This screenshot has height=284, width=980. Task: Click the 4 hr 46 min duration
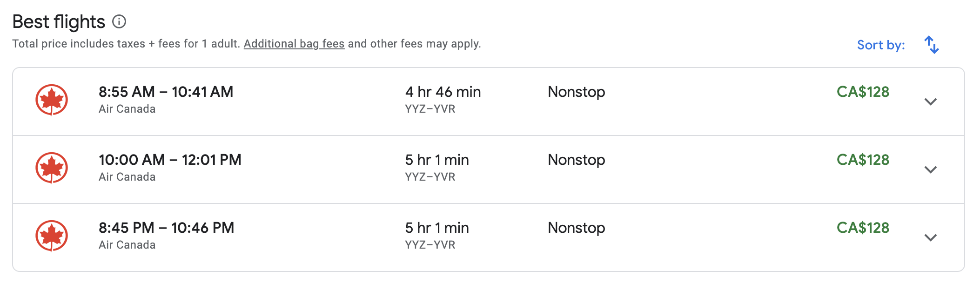(x=443, y=92)
